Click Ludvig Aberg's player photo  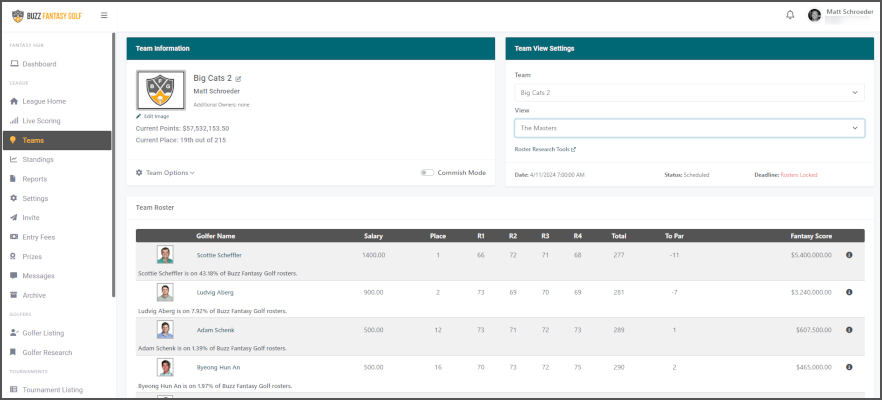(165, 292)
